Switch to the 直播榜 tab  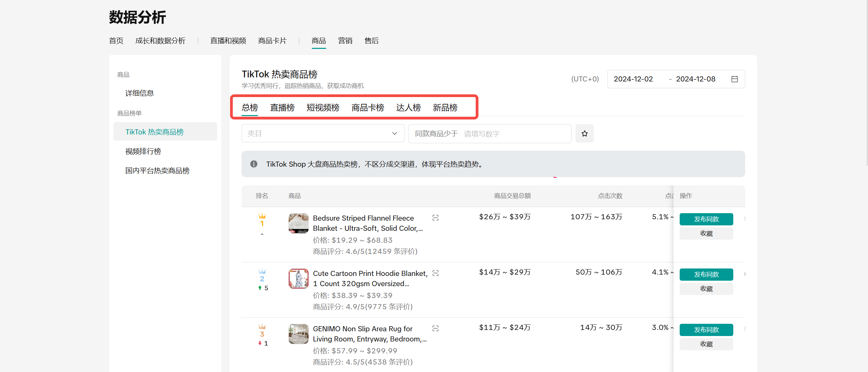point(282,108)
